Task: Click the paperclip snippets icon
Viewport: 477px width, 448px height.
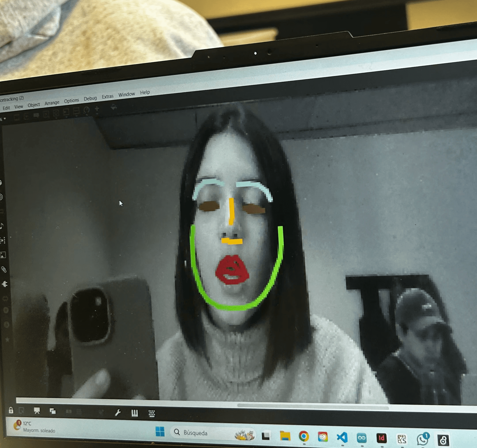Action: tap(4, 269)
